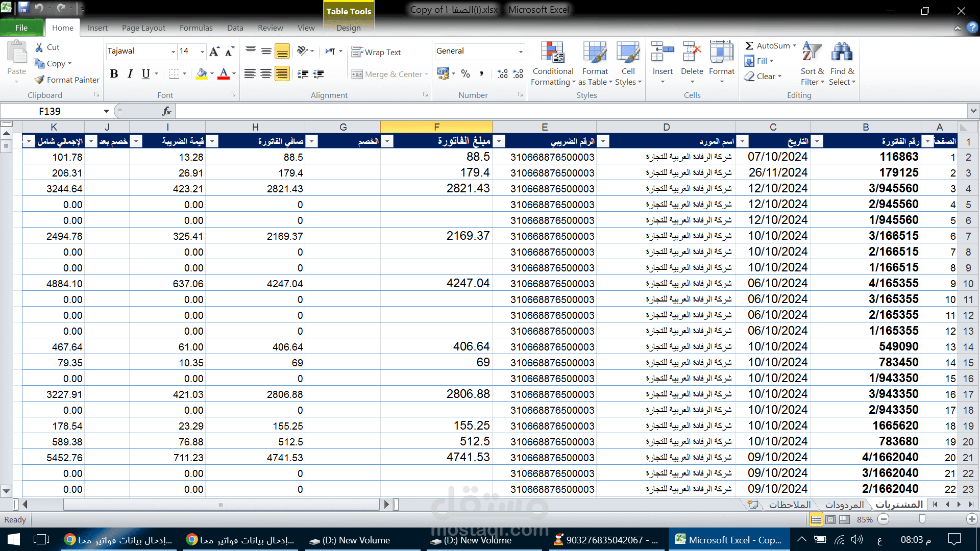
Task: Open Sort & Filter tool
Action: (812, 53)
